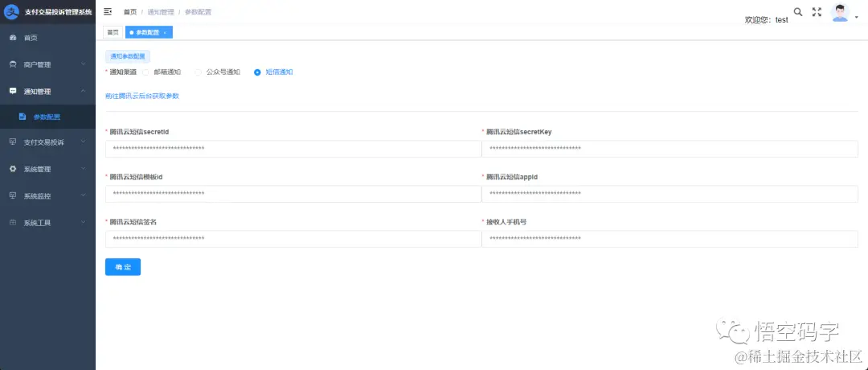868x370 pixels.
Task: Focus the 腾讯云短信appId input field
Action: pyautogui.click(x=669, y=194)
